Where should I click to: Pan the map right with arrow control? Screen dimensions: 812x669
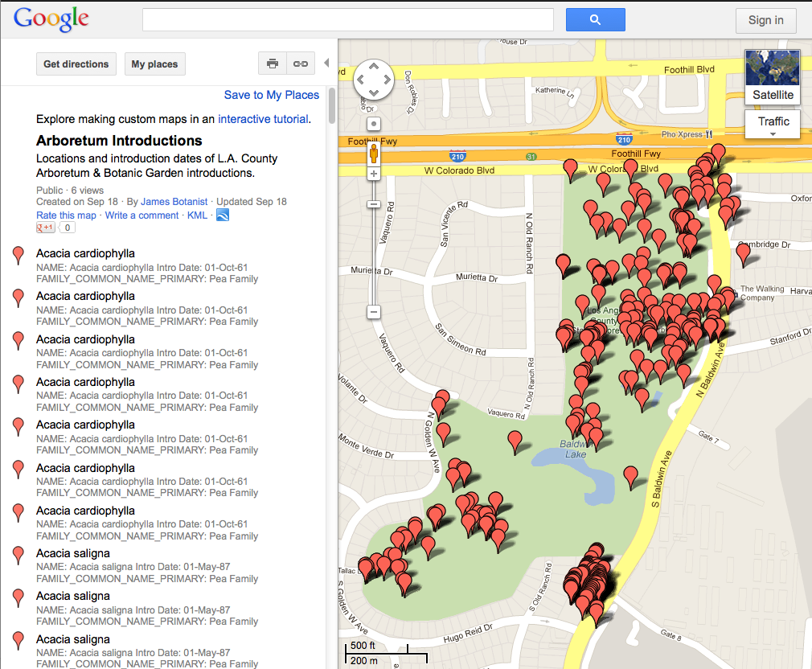pyautogui.click(x=388, y=80)
